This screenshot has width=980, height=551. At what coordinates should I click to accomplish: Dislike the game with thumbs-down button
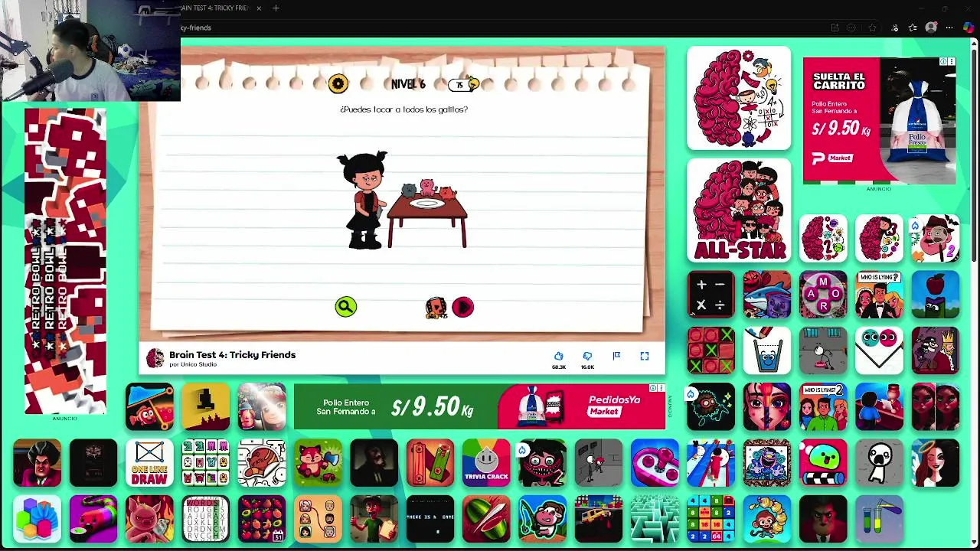click(x=587, y=357)
